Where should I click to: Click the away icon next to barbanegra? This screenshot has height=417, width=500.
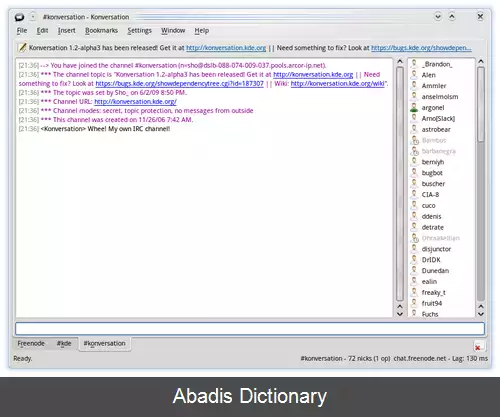(414, 151)
